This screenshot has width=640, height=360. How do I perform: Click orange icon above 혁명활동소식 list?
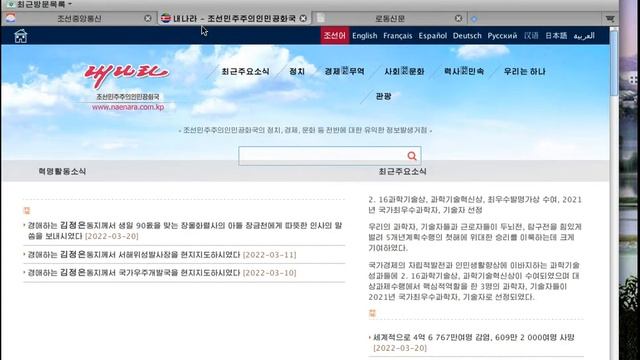tap(27, 210)
